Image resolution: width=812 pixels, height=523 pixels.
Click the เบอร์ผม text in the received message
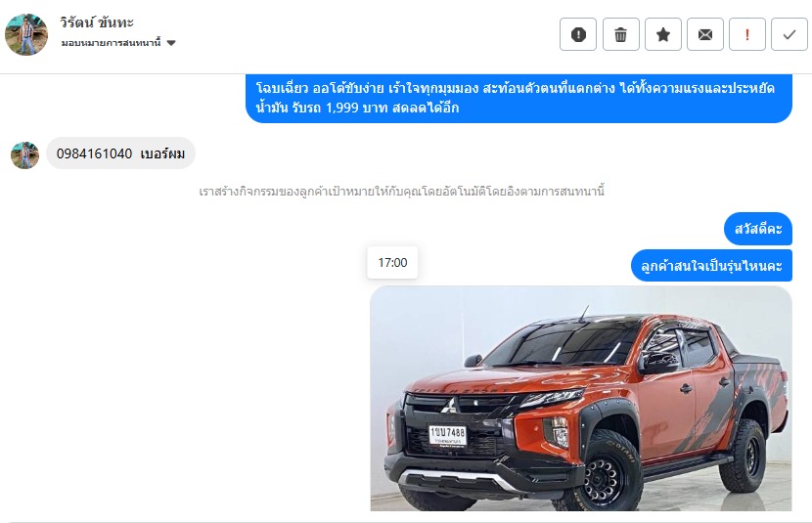tap(162, 153)
